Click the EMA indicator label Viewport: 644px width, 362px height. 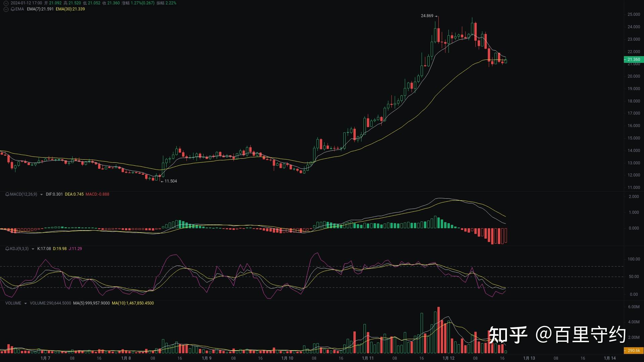pyautogui.click(x=19, y=9)
